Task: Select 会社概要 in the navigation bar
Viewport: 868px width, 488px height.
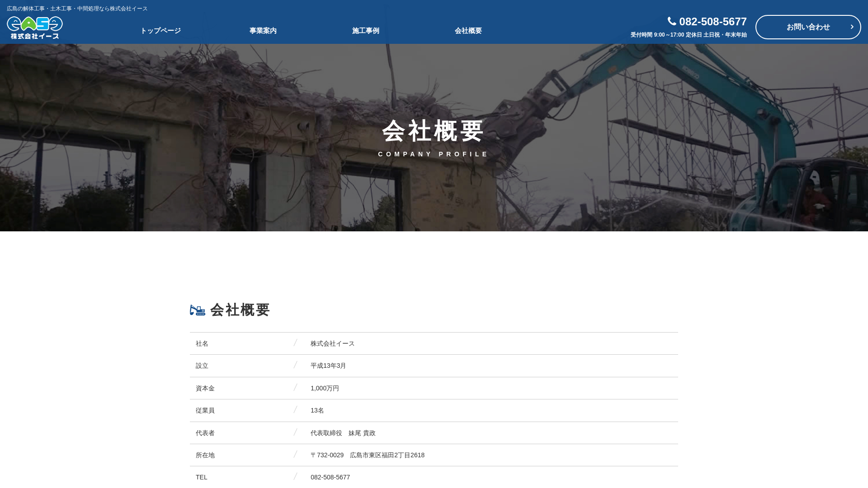Action: 468,31
